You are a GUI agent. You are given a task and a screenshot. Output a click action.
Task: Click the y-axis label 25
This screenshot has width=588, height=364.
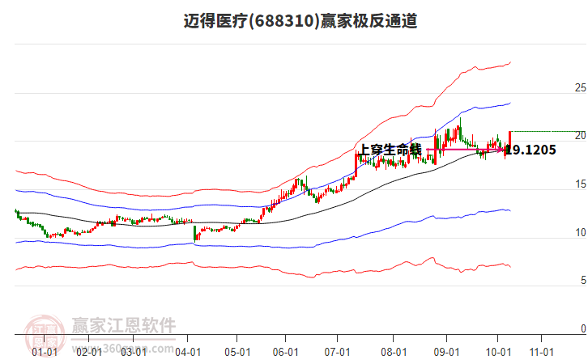tap(580, 87)
